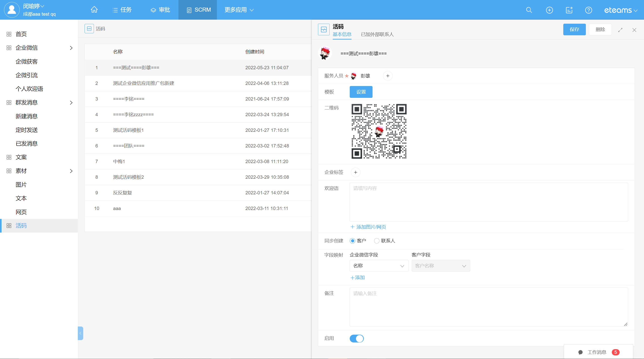Open 企微引流 in sidebar
This screenshot has width=644, height=359.
[x=27, y=75]
